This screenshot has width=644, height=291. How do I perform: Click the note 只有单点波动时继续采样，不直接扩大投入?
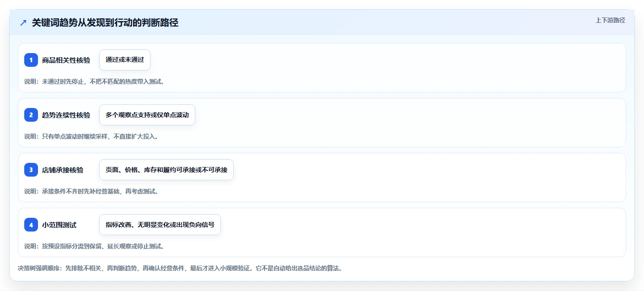[100, 136]
